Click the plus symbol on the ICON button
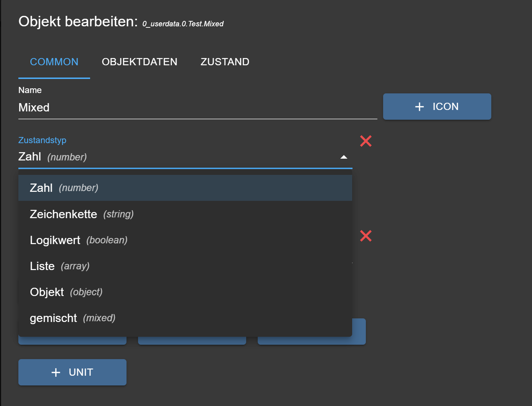This screenshot has width=532, height=406. click(x=420, y=107)
